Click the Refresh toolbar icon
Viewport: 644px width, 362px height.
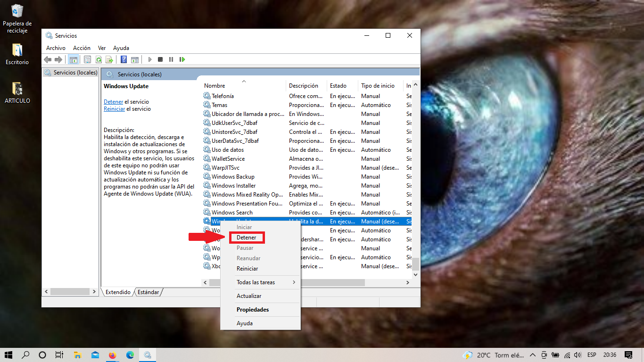coord(99,59)
